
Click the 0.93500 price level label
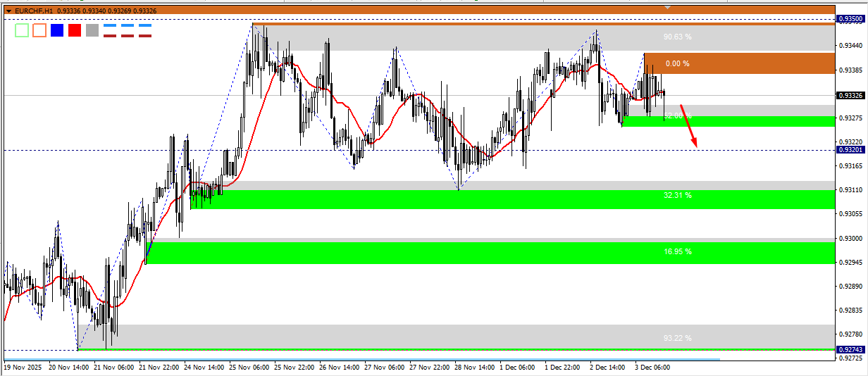[x=850, y=19]
